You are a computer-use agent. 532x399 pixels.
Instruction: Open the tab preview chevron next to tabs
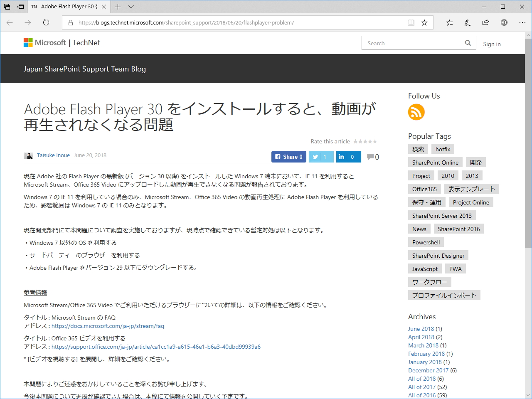pos(131,7)
